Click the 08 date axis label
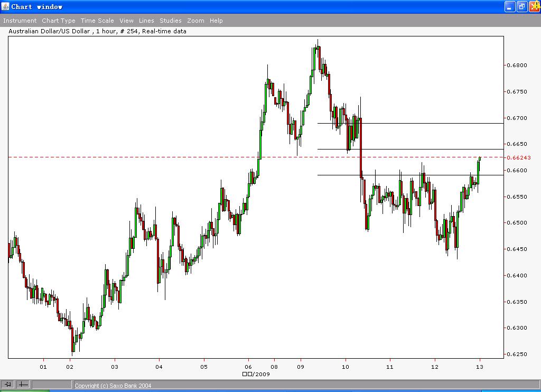Viewport: 541px width, 392px height. (x=274, y=367)
